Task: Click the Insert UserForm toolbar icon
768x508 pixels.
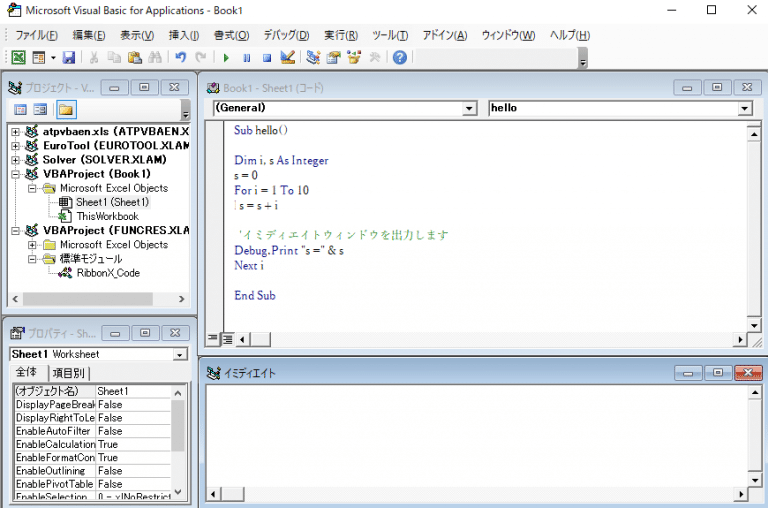Action: click(x=38, y=57)
